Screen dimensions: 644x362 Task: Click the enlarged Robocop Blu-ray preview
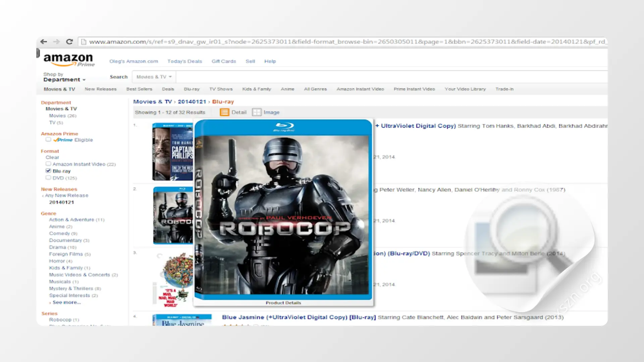[283, 209]
